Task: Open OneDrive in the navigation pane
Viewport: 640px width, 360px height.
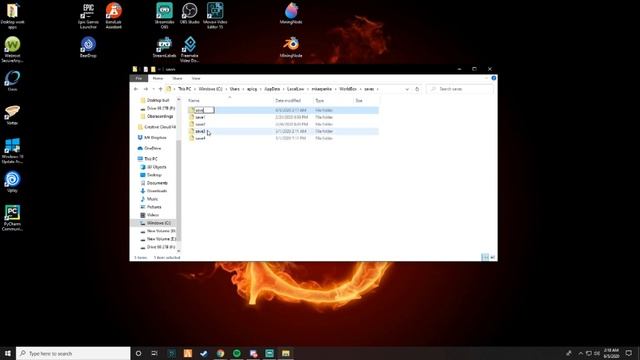Action: click(x=149, y=148)
